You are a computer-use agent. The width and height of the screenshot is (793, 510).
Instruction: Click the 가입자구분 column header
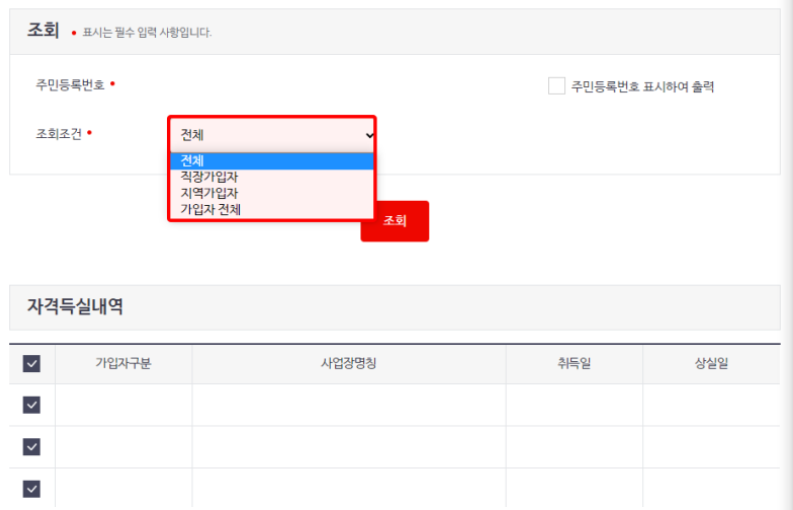(x=123, y=363)
